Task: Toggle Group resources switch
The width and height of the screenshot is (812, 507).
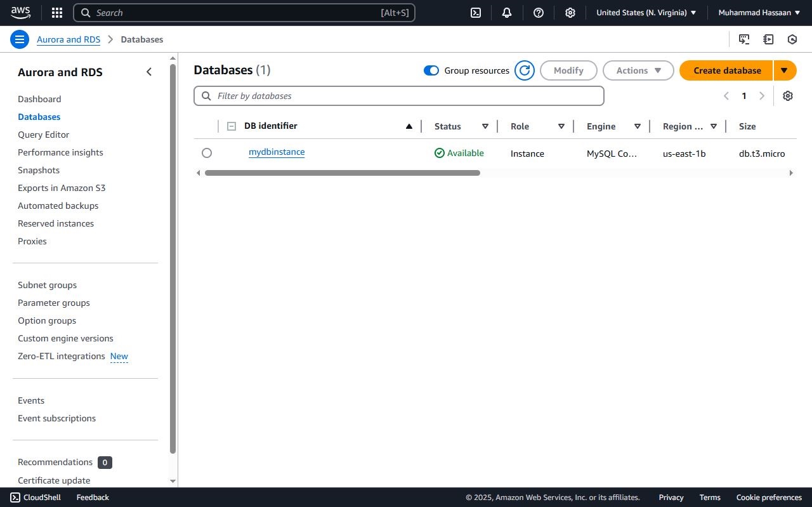Action: pyautogui.click(x=431, y=70)
